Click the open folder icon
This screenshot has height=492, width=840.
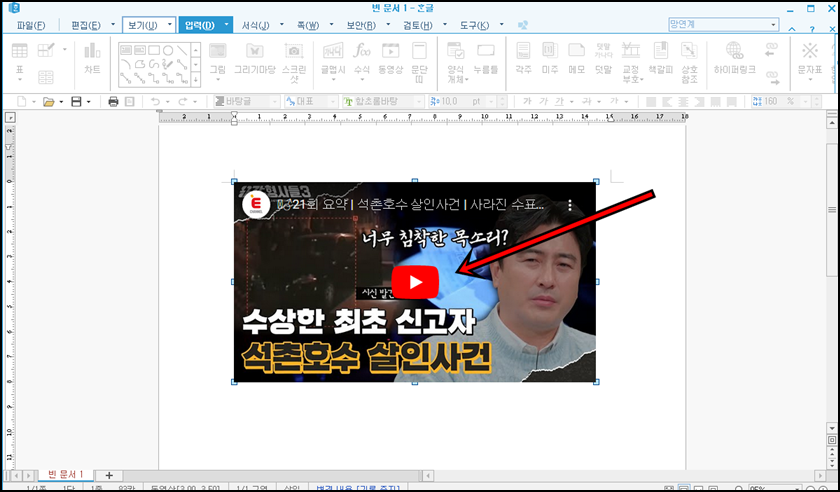49,101
